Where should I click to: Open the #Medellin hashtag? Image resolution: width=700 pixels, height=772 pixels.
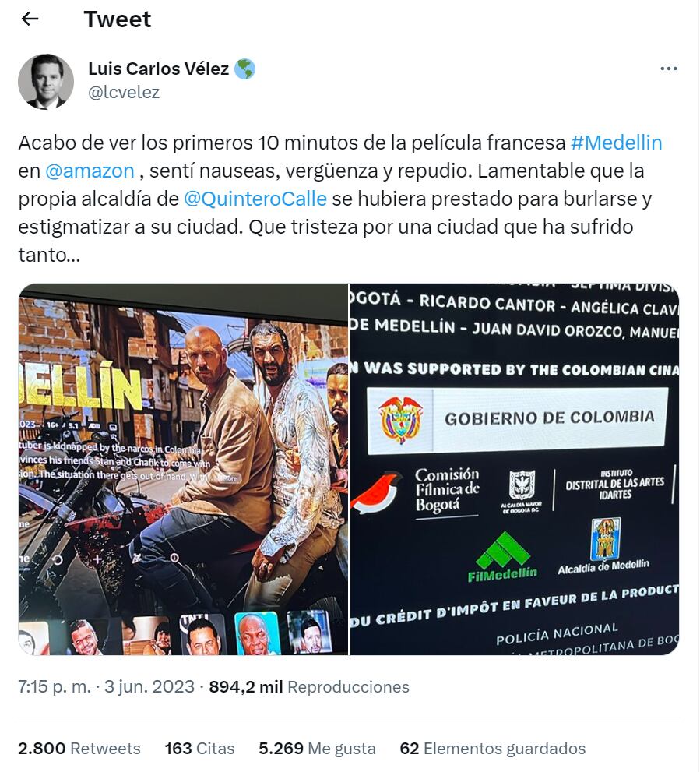[x=617, y=143]
